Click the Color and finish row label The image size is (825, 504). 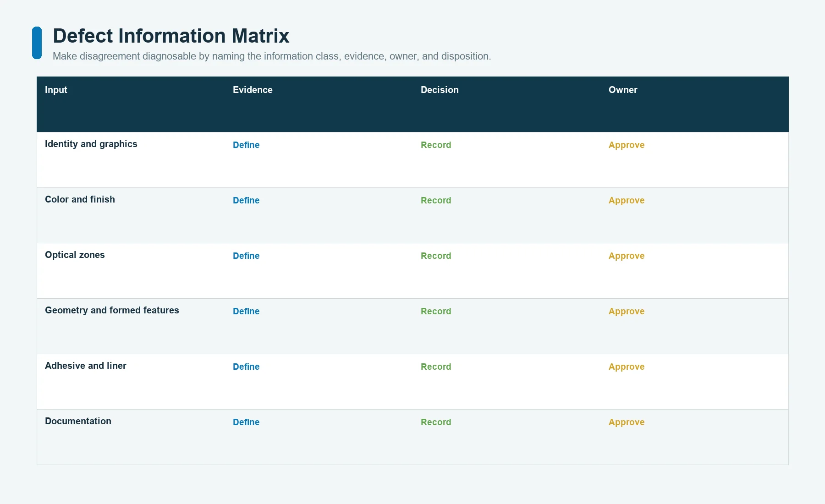[80, 199]
